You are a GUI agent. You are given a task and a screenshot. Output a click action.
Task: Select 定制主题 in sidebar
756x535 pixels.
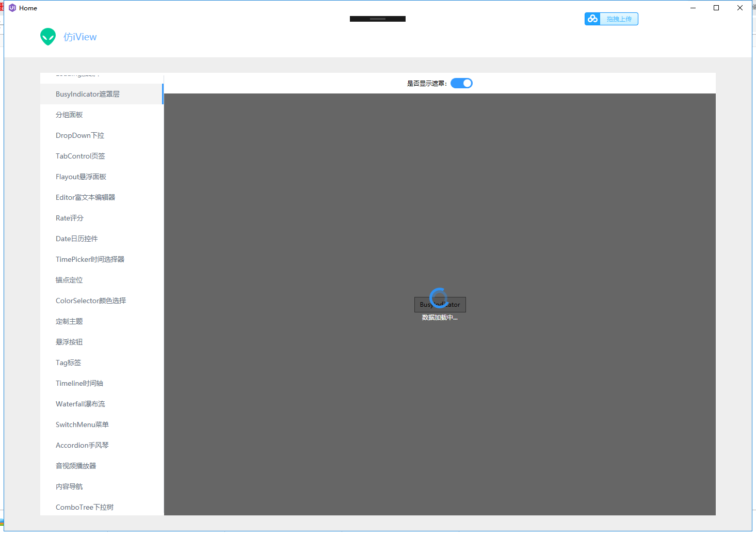tap(102, 321)
